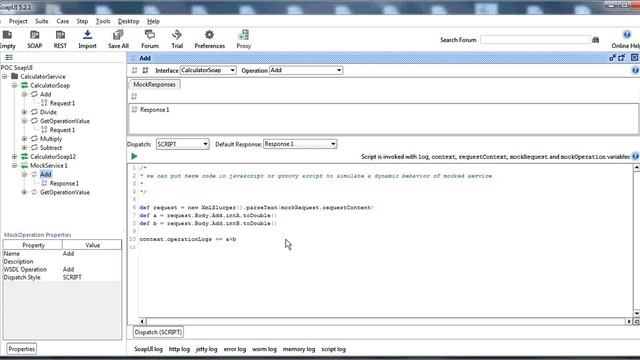Image resolution: width=640 pixels, height=360 pixels.
Task: Click the help icon next to script variables text
Action: point(636,156)
